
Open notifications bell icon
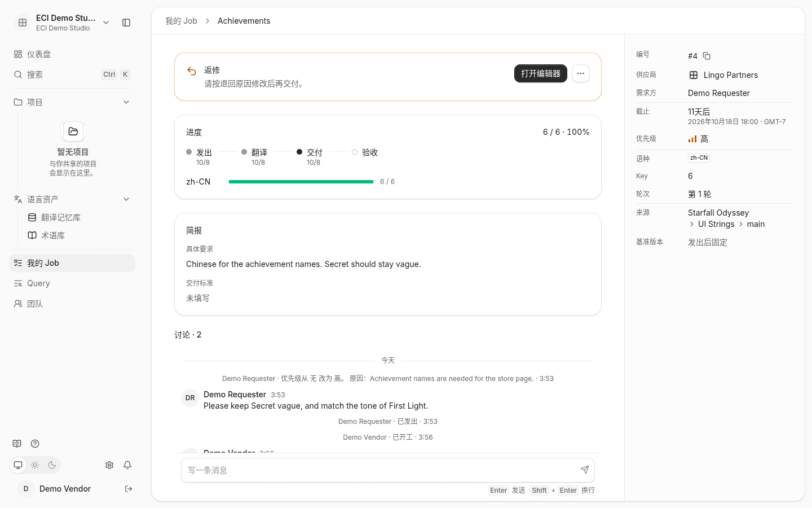coord(127,465)
